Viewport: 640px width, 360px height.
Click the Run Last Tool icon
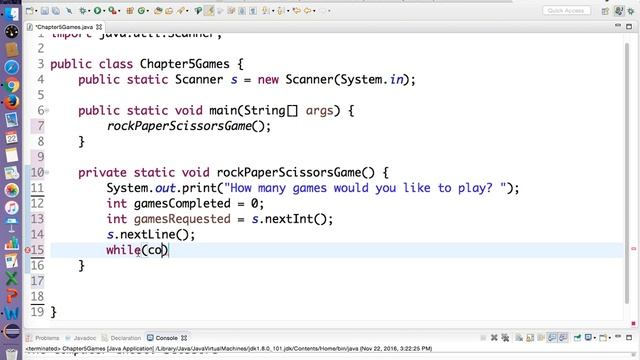[112, 11]
